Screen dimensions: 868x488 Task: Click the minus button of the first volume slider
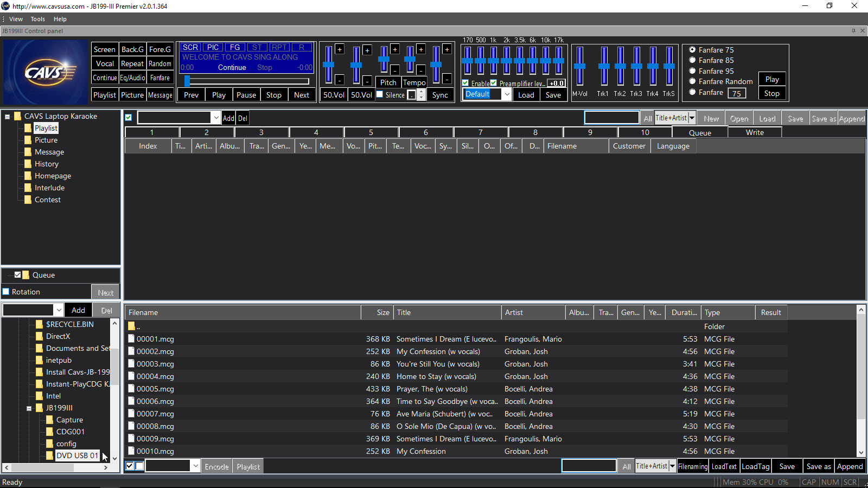tap(340, 80)
